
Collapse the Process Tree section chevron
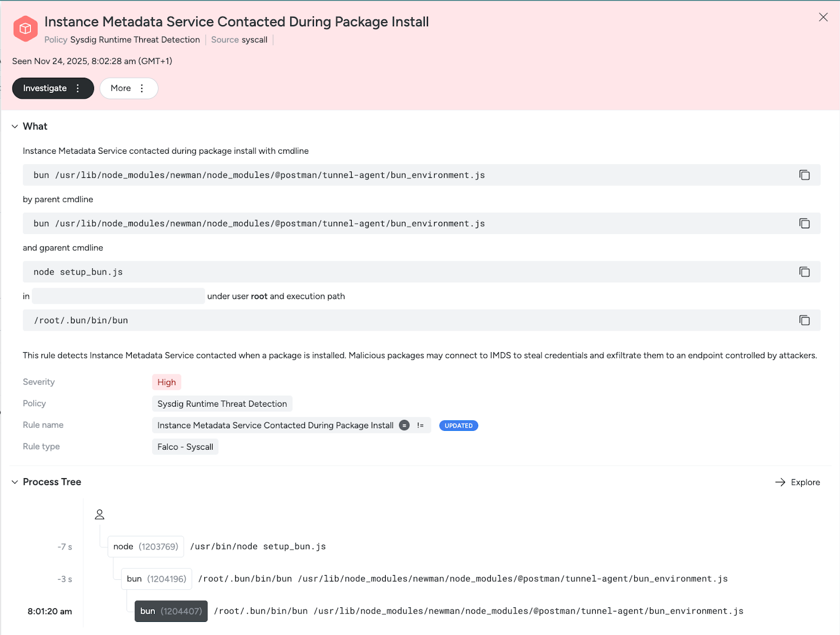[15, 482]
